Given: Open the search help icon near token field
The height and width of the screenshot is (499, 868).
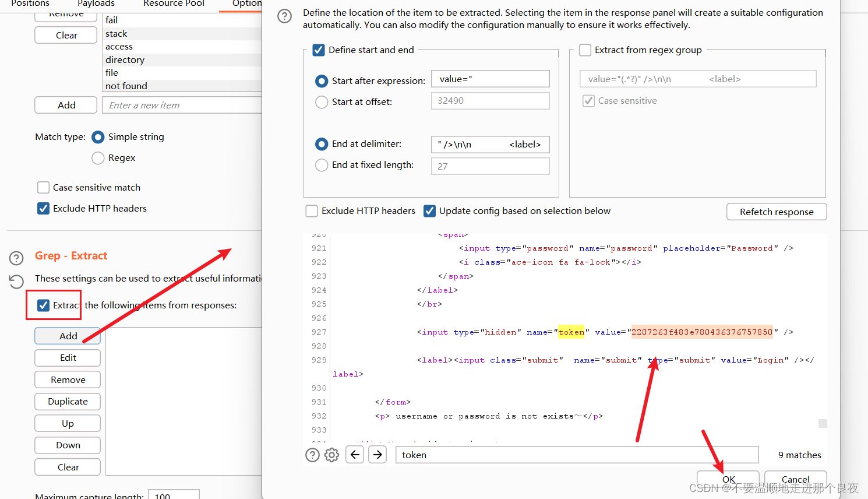Looking at the screenshot, I should click(312, 455).
